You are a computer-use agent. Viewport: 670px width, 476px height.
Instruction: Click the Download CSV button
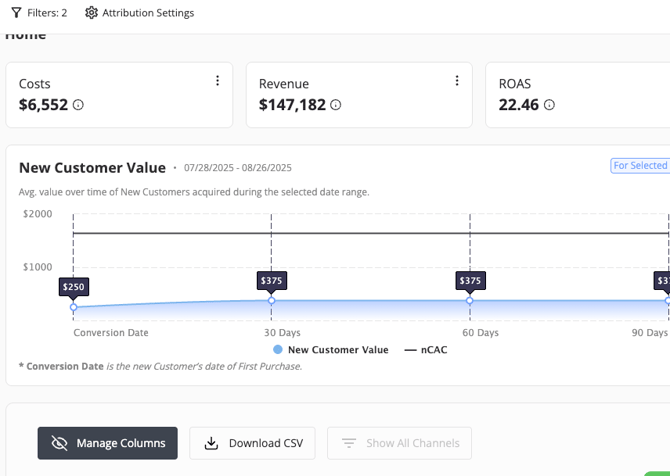point(252,443)
